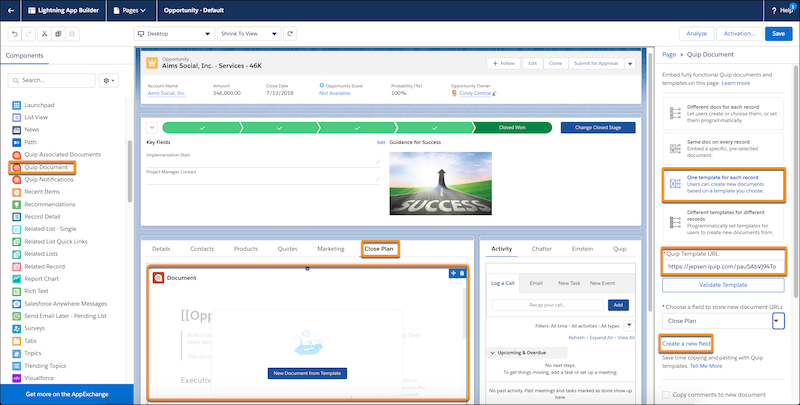Click the back arrow in the header

tap(11, 10)
